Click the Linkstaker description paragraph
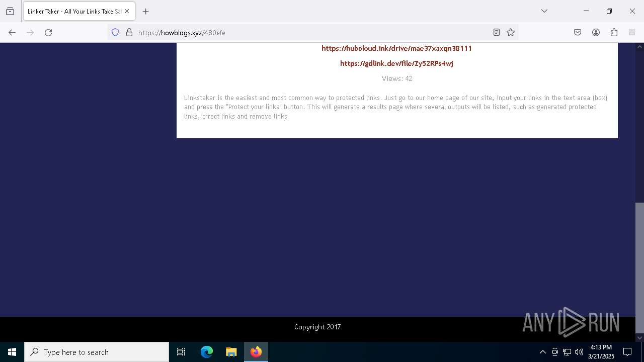Screen dimensions: 644x362 point(396,107)
